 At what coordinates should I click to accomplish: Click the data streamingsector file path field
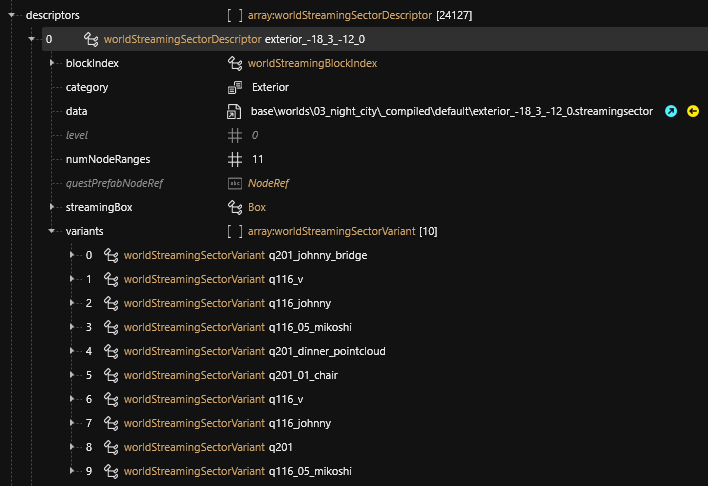point(450,111)
